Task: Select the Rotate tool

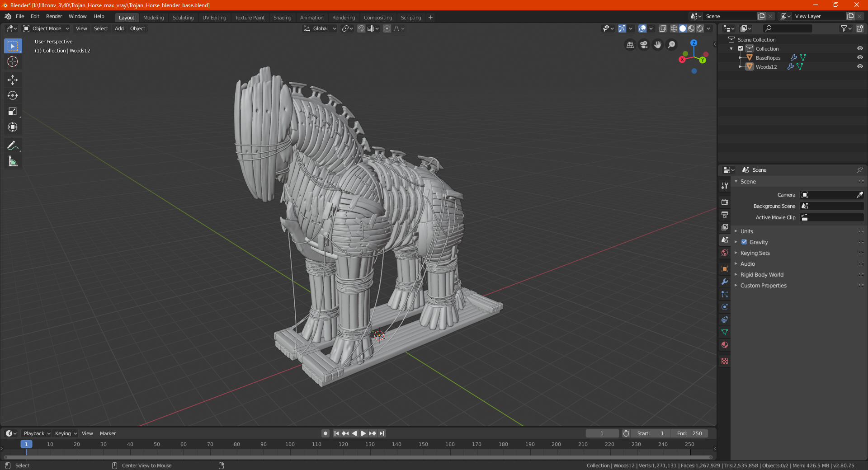Action: [x=13, y=95]
